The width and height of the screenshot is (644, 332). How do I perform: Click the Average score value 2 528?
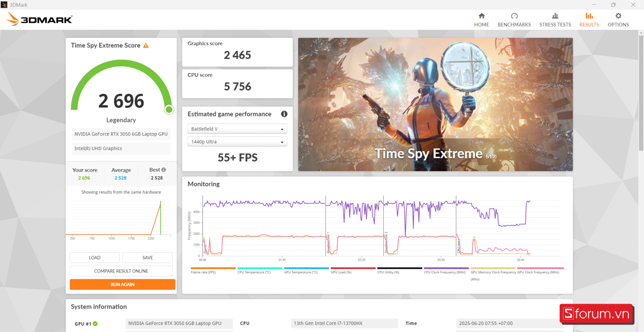pos(120,178)
